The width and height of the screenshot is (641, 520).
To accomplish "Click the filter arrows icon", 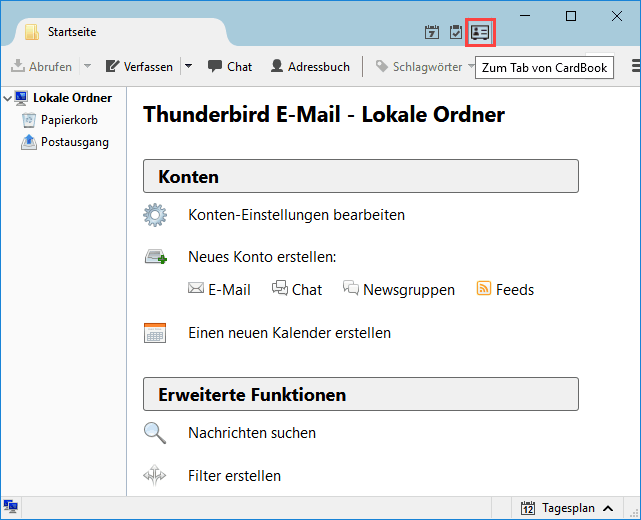I will (155, 475).
